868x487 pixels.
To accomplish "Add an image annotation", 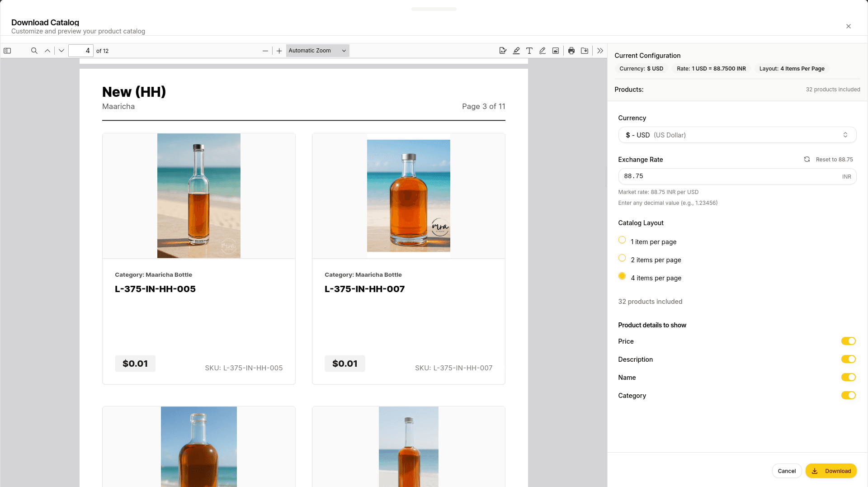I will coord(555,51).
